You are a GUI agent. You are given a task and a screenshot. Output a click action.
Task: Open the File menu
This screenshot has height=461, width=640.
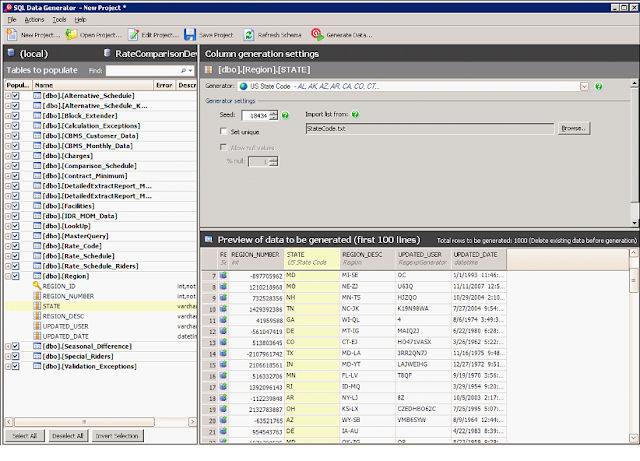coord(12,19)
